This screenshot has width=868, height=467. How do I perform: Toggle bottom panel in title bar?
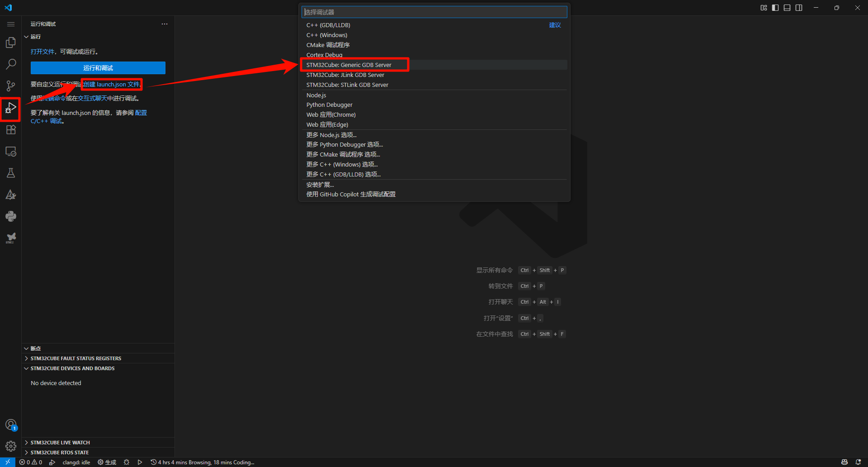(787, 8)
